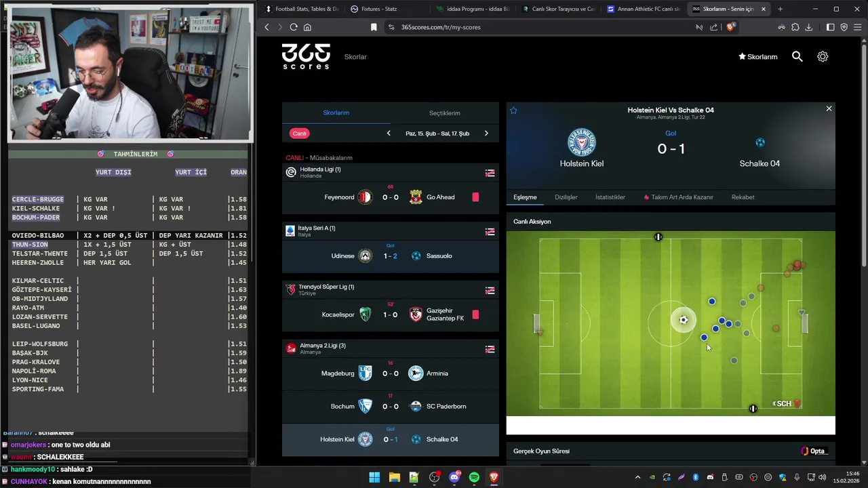Bookmark this page in the address bar
This screenshot has height=488, width=868.
374,27
